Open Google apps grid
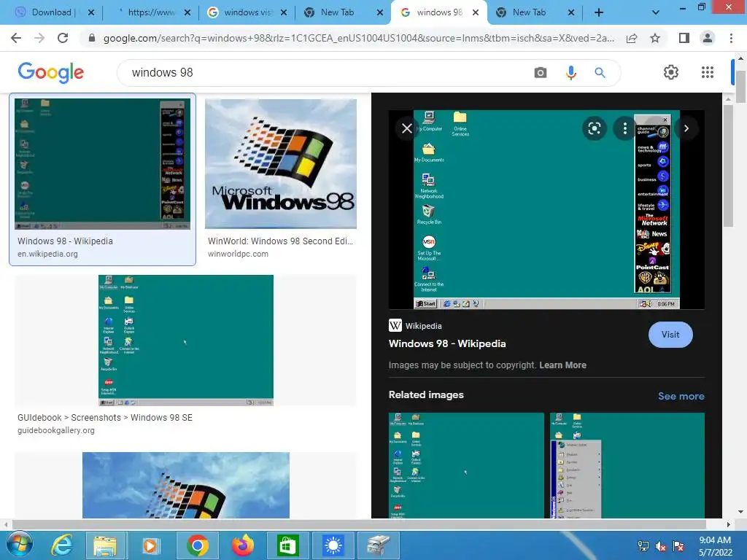 pyautogui.click(x=708, y=72)
